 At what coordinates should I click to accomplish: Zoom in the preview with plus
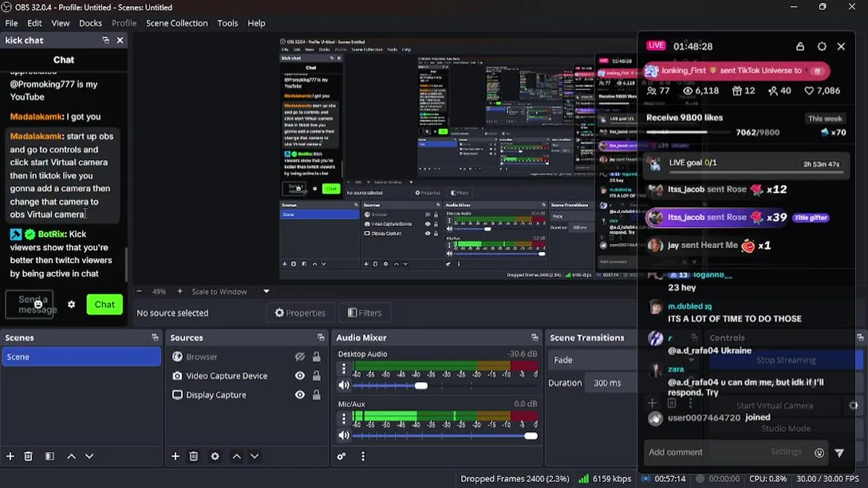pos(180,291)
